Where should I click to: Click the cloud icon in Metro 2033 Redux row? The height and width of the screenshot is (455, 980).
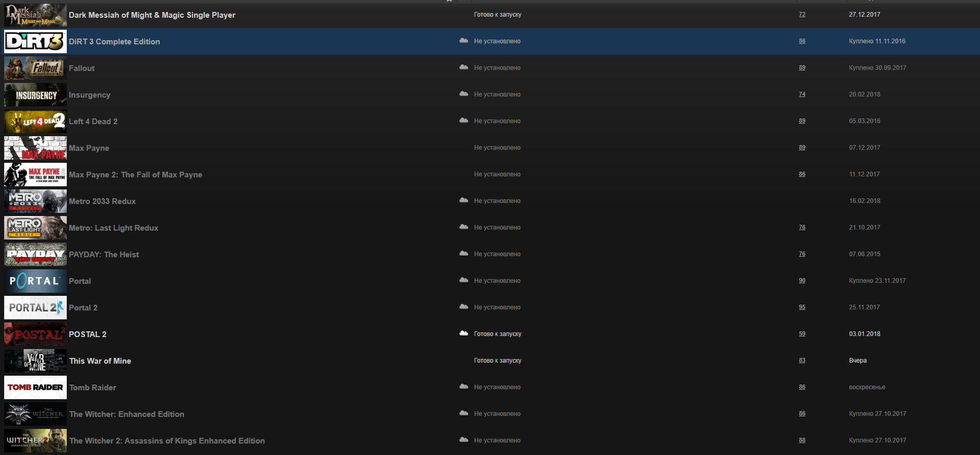coord(464,200)
